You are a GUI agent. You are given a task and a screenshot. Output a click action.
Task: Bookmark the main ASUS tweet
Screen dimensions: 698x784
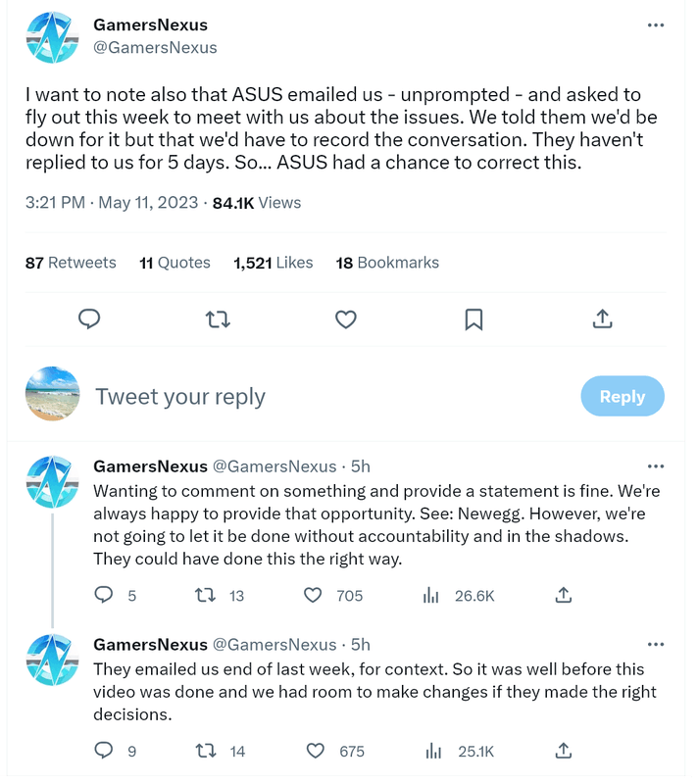tap(474, 318)
